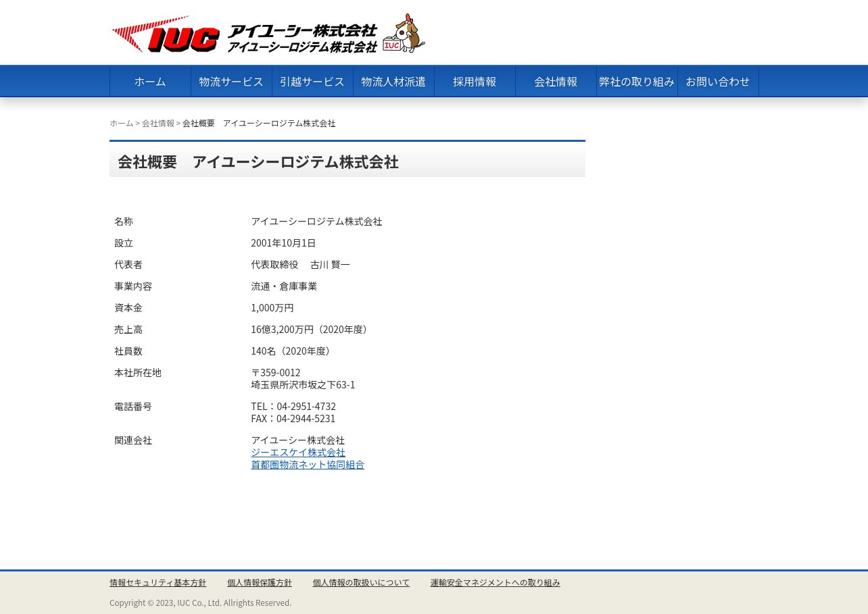Click the 事業内容 row label
The height and width of the screenshot is (614, 868).
tap(133, 286)
